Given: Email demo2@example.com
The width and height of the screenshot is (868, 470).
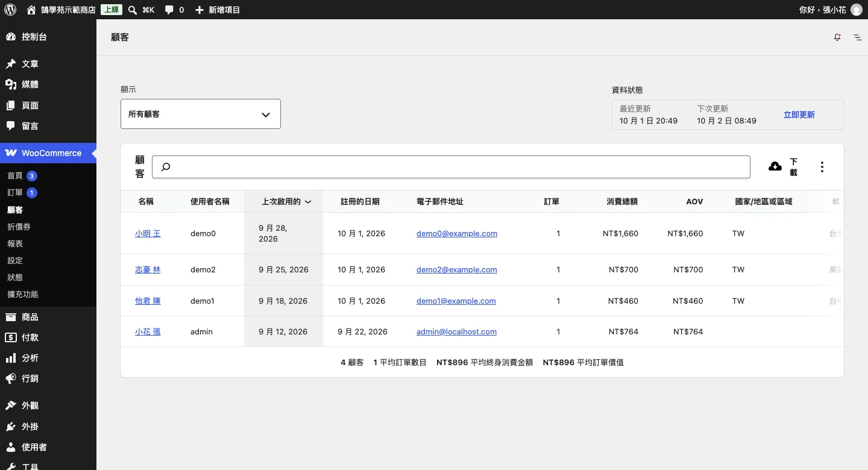Looking at the screenshot, I should tap(457, 270).
